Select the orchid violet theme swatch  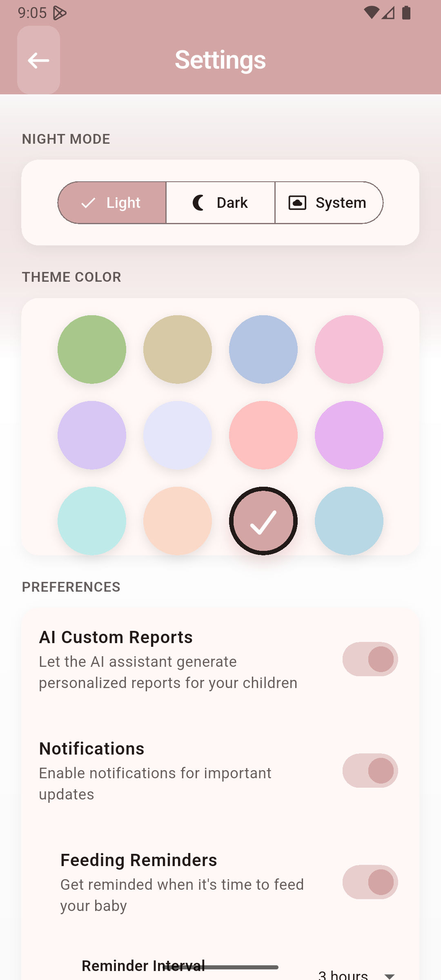(349, 435)
